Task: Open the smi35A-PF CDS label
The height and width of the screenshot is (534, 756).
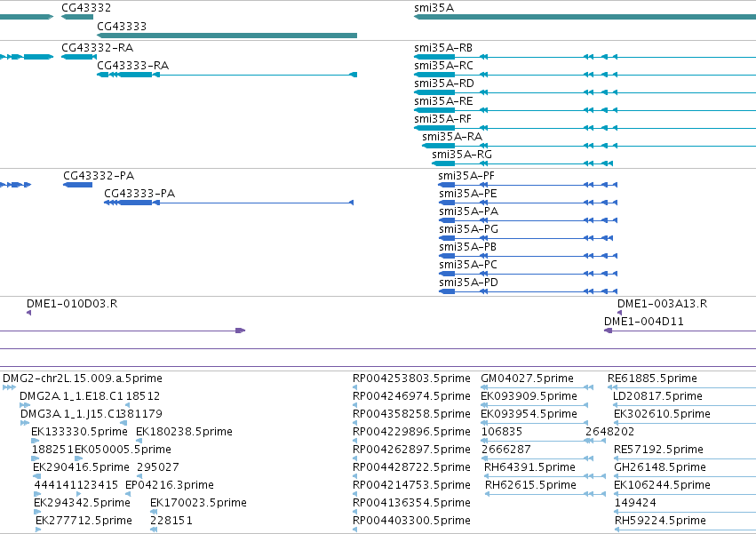Action: (466, 176)
